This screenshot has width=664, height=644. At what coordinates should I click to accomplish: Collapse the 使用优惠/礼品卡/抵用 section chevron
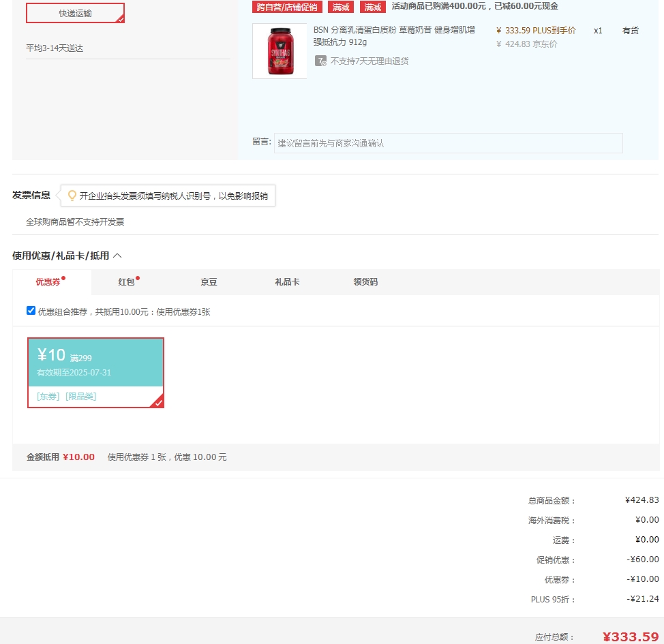pyautogui.click(x=118, y=256)
